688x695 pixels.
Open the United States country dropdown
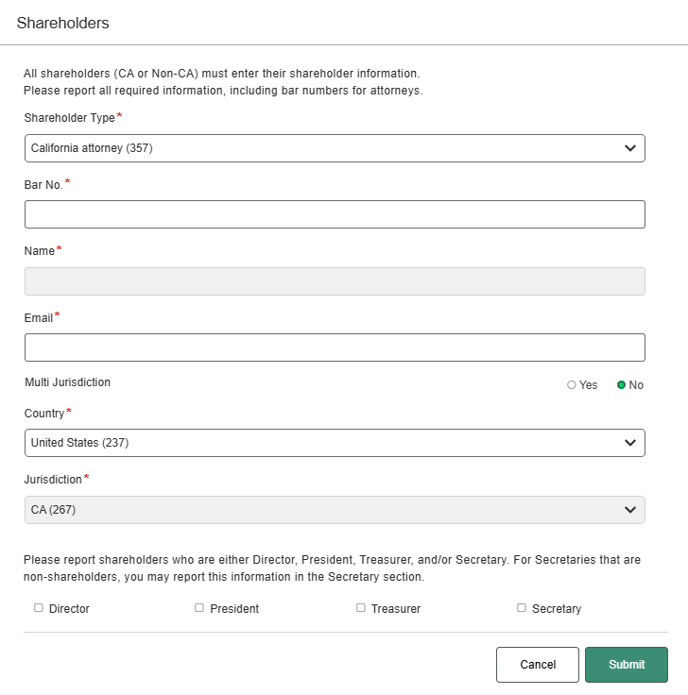334,442
